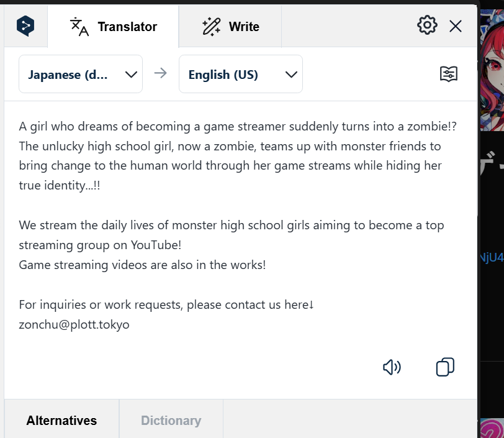
Task: Select the Alternatives tab
Action: click(x=61, y=421)
